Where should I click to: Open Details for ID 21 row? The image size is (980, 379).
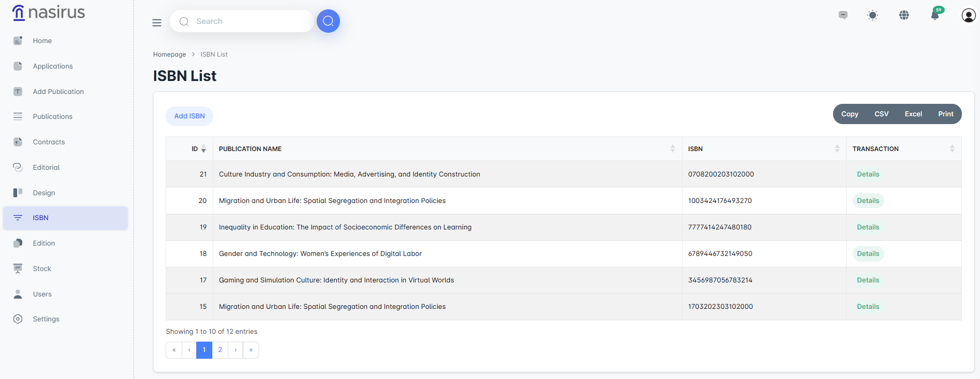(x=868, y=174)
